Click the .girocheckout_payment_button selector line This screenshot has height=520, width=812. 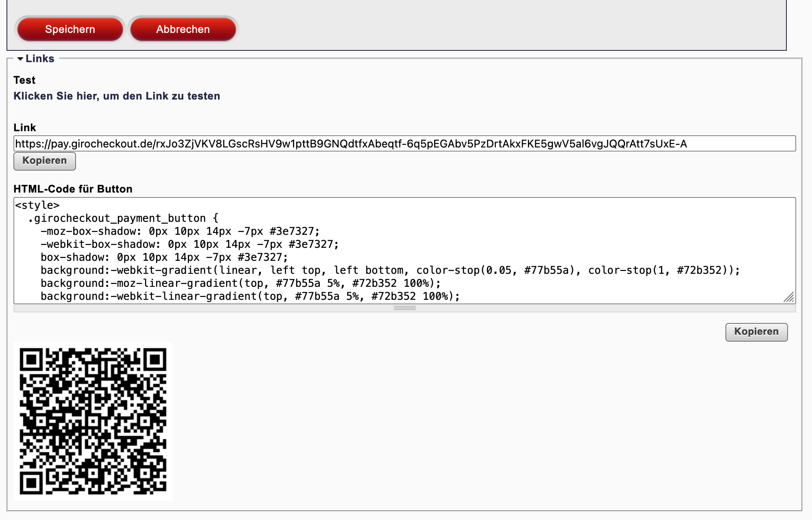(x=123, y=219)
